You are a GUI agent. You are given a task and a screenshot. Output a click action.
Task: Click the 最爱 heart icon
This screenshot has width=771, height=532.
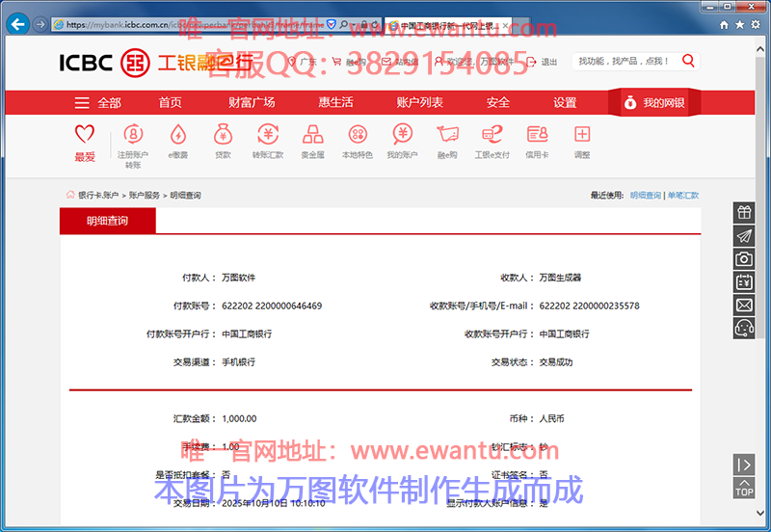coord(85,134)
